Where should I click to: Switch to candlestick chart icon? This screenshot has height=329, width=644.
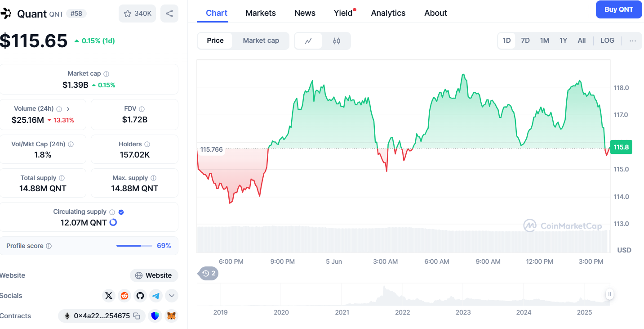(337, 41)
